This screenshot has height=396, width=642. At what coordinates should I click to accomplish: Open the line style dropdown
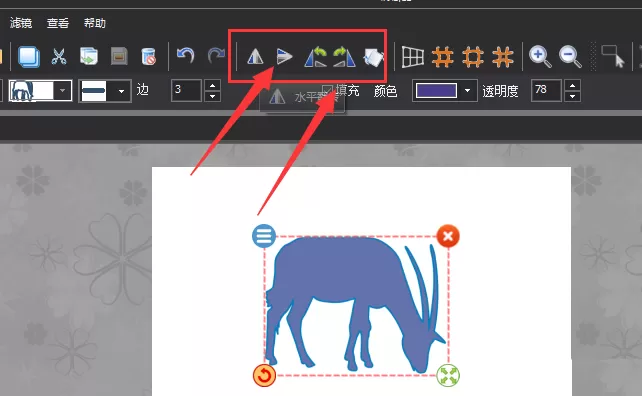click(121, 91)
